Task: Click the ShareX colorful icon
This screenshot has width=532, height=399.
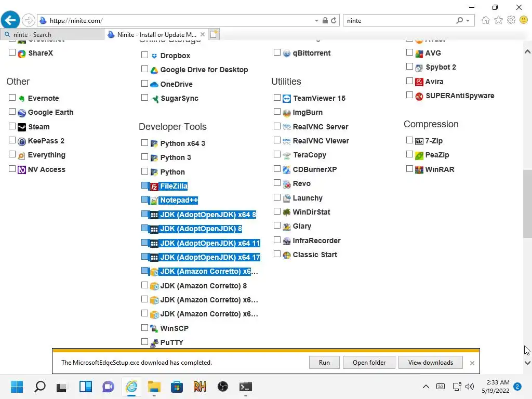Action: (x=22, y=54)
